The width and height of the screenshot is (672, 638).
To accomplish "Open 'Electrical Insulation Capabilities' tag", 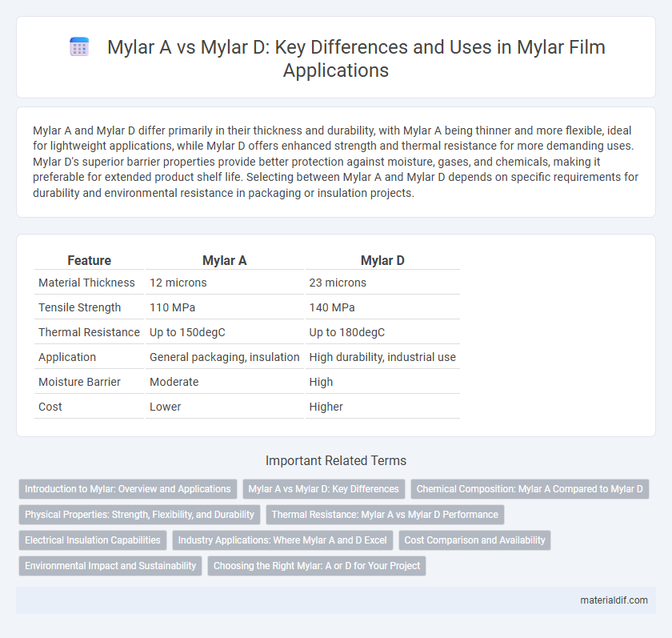I will [x=93, y=540].
